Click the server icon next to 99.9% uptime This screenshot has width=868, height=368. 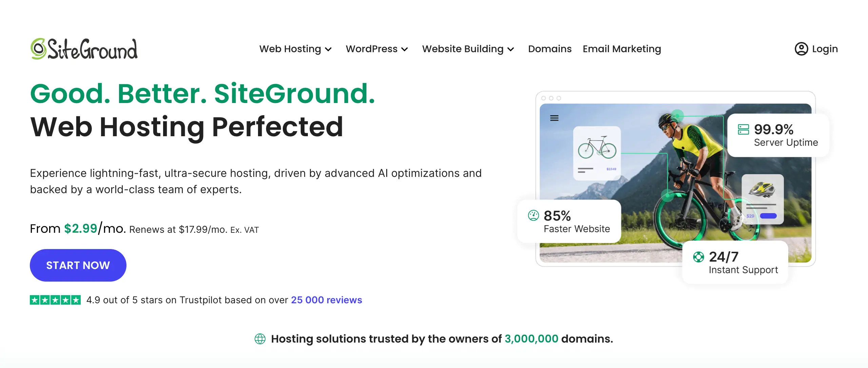click(743, 129)
